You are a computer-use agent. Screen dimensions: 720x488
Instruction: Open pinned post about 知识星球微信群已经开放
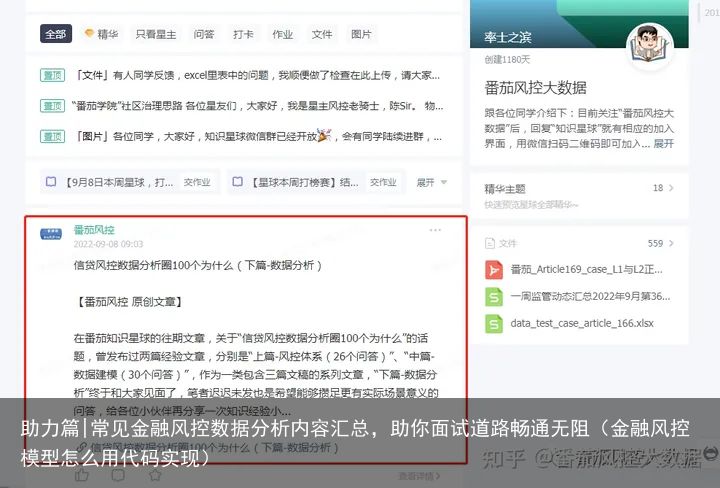coord(257,136)
